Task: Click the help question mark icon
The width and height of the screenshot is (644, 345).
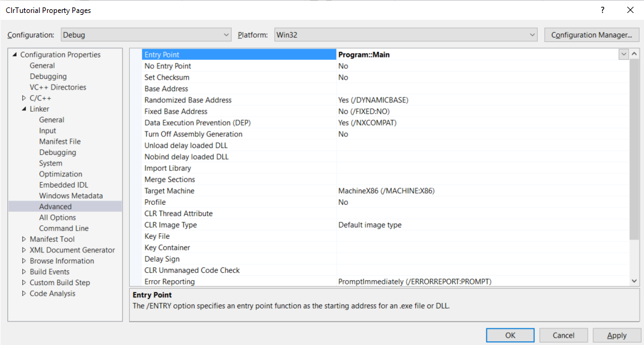Action: tap(603, 10)
